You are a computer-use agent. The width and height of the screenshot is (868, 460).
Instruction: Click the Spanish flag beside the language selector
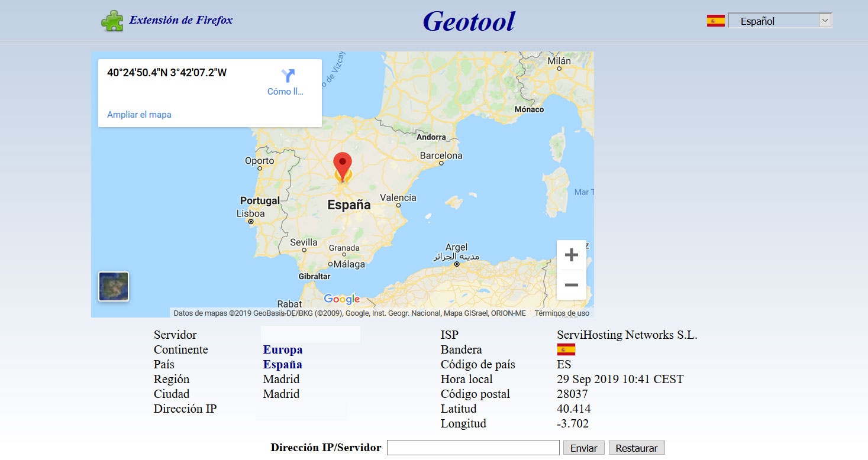[x=715, y=21]
